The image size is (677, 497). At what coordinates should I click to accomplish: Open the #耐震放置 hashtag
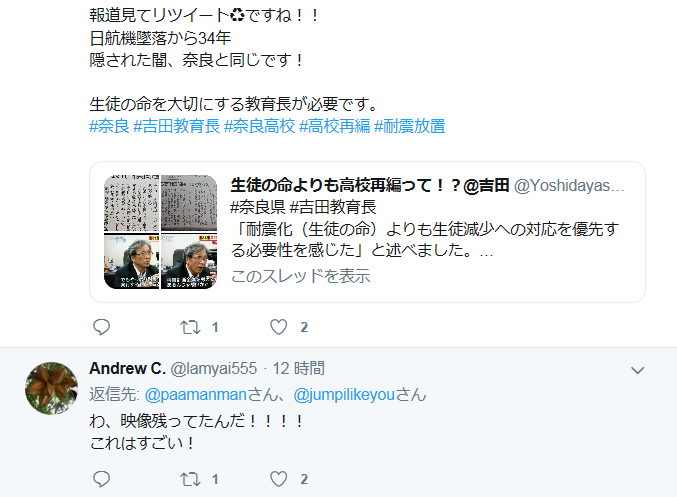[x=409, y=126]
